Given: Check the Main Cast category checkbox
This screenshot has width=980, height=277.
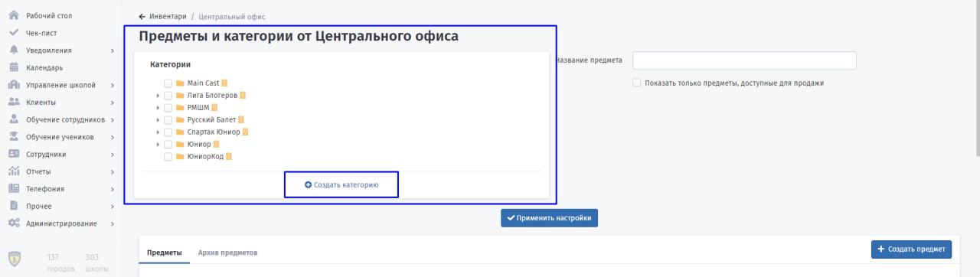Looking at the screenshot, I should click(x=168, y=83).
